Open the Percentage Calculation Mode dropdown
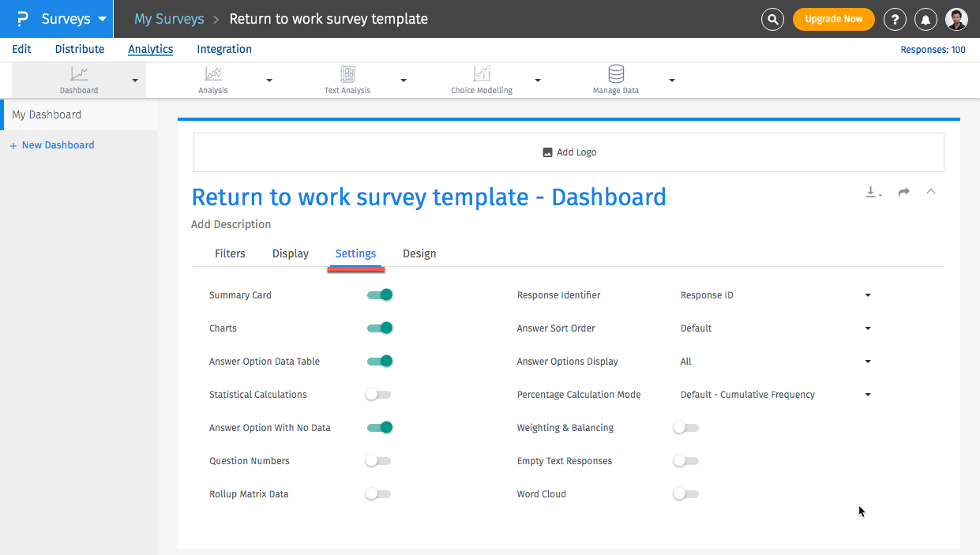 coord(867,394)
